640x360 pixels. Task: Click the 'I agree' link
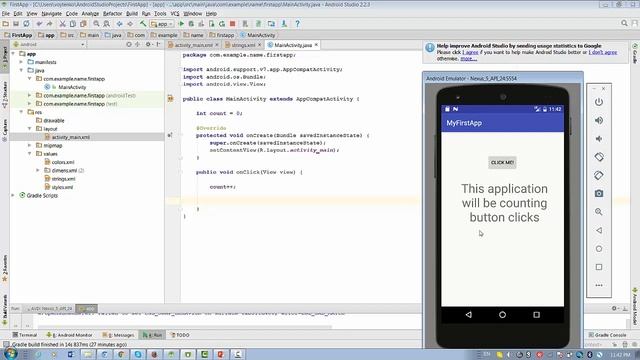pos(470,52)
